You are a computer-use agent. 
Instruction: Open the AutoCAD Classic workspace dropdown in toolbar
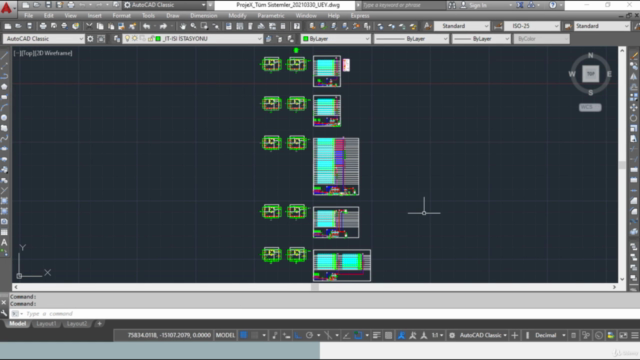tap(44, 39)
